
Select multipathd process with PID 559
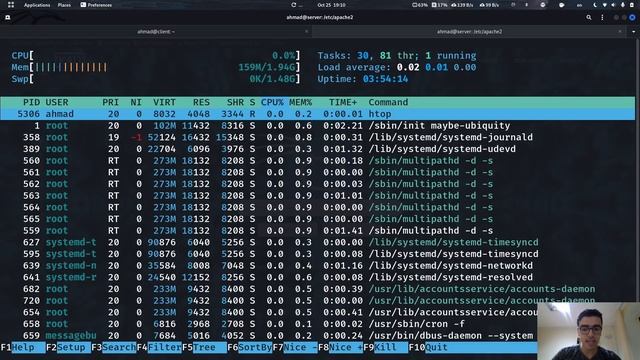tap(318, 231)
